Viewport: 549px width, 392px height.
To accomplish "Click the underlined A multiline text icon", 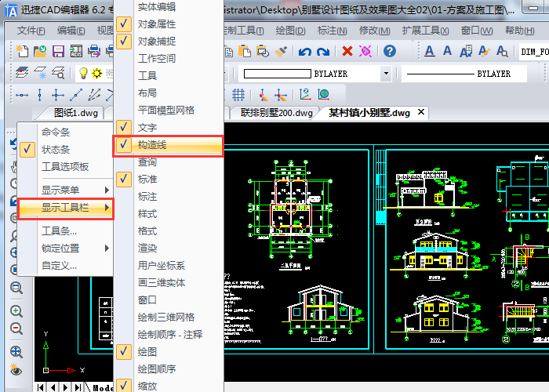I will click(429, 51).
